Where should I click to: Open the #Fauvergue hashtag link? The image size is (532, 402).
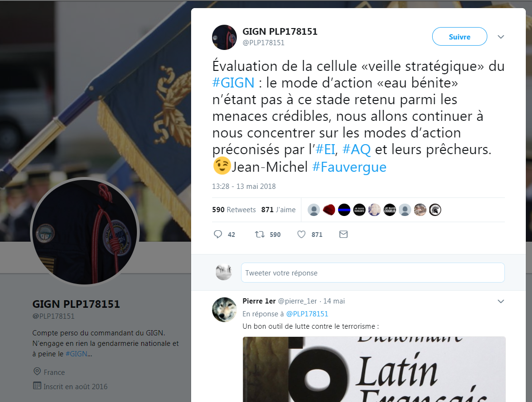coord(349,167)
